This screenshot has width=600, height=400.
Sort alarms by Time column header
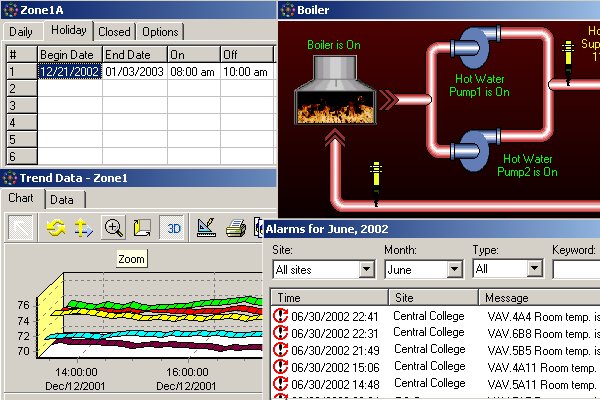[329, 297]
